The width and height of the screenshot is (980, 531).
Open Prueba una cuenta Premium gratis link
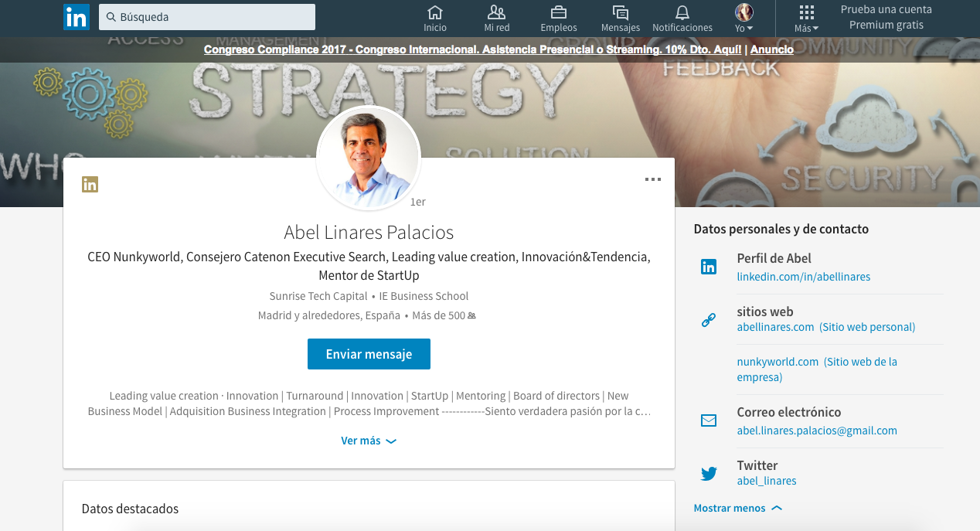click(886, 18)
